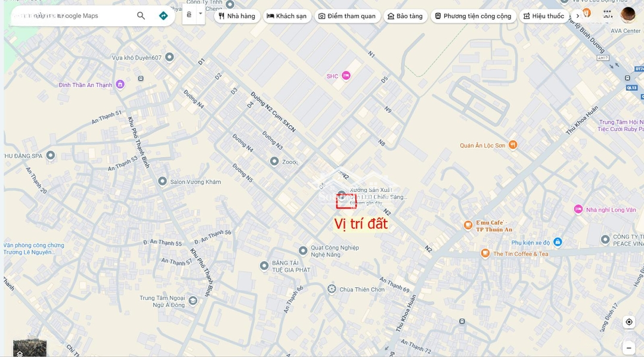
Task: Filter by Bảo tàng chip
Action: [x=405, y=16]
